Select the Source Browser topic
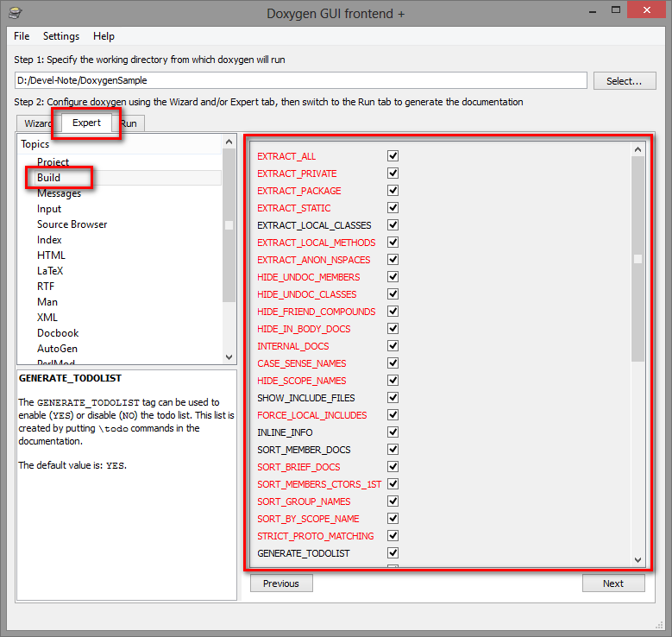 (x=72, y=224)
